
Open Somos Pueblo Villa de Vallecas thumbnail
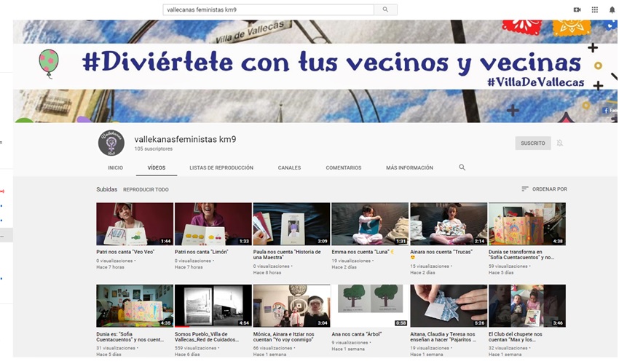coord(213,306)
